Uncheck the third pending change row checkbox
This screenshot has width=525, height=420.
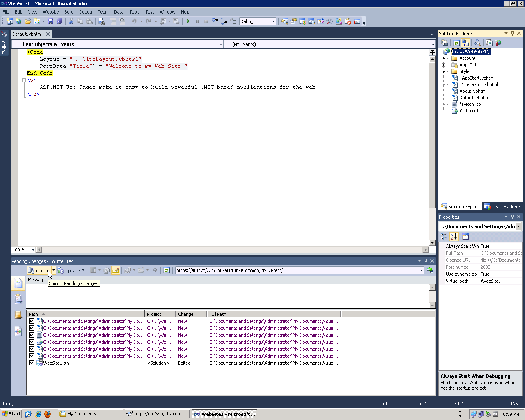point(32,335)
